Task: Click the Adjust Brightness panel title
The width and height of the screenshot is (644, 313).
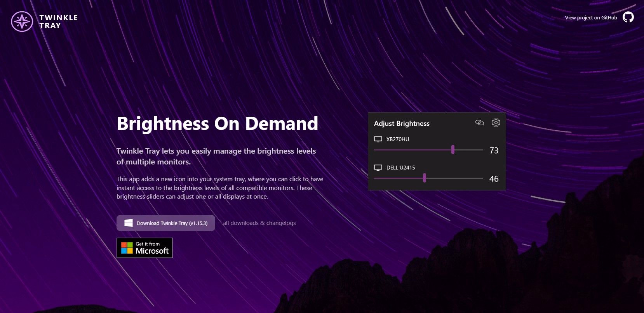Action: pos(402,123)
